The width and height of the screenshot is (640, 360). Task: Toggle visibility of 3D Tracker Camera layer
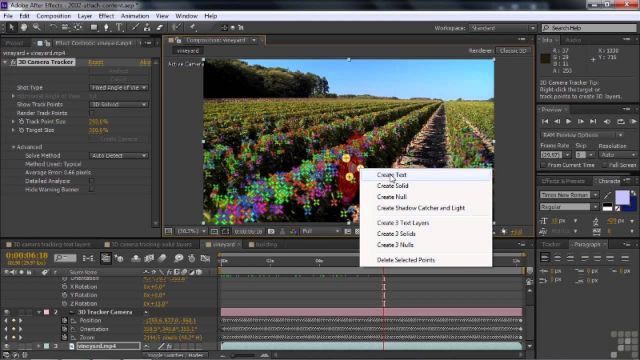(6, 312)
